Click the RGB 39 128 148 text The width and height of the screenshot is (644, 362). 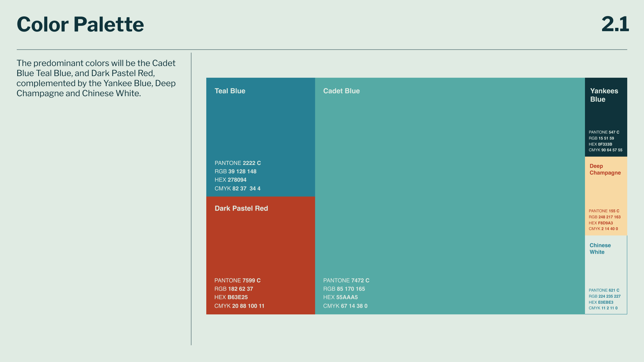pyautogui.click(x=235, y=172)
